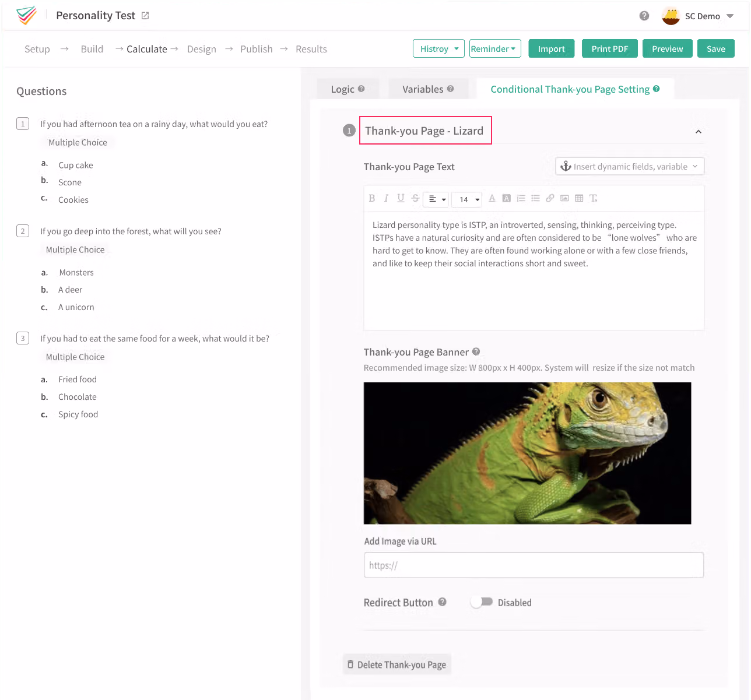Click the Personality Test survey title
Screen dimensions: 751x700
click(x=96, y=16)
